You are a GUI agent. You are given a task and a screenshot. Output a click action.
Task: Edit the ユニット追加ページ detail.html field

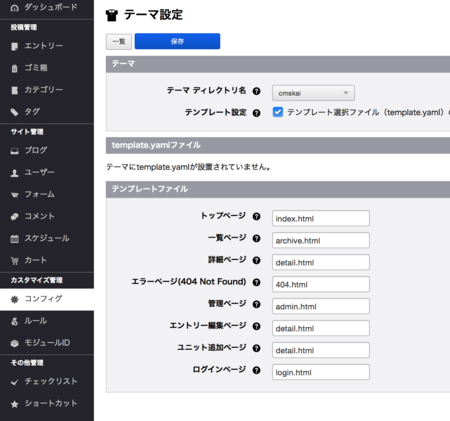pos(321,350)
